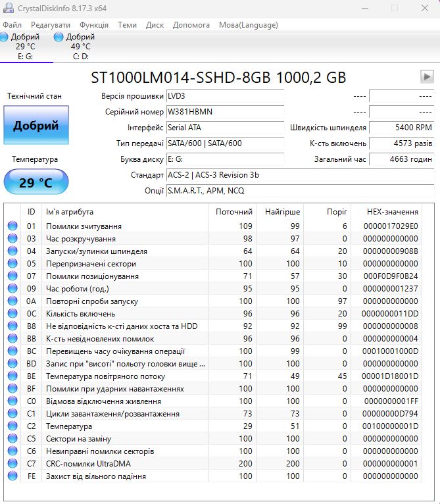The width and height of the screenshot is (440, 504).
Task: Open the Диск menu
Action: 155,25
